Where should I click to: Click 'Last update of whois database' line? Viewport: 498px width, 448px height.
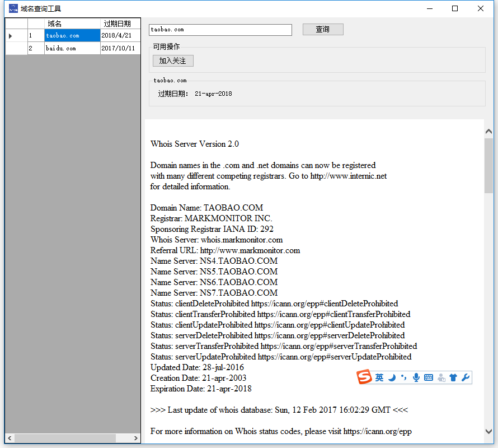tap(279, 410)
